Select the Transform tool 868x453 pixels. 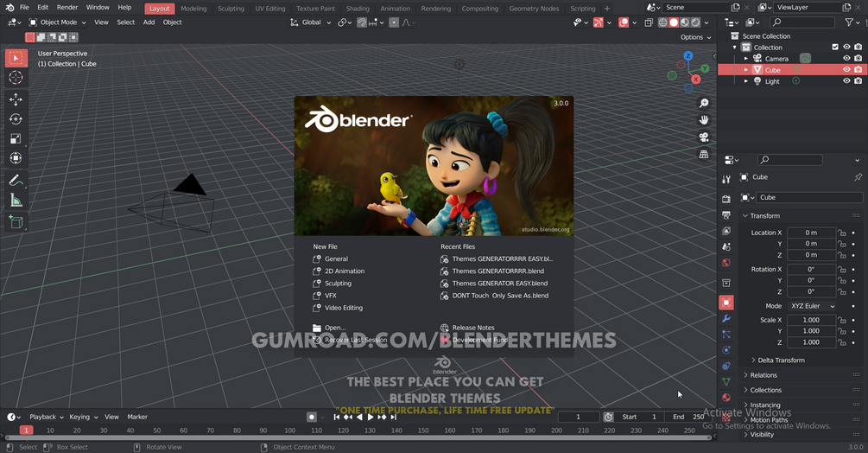click(x=16, y=158)
